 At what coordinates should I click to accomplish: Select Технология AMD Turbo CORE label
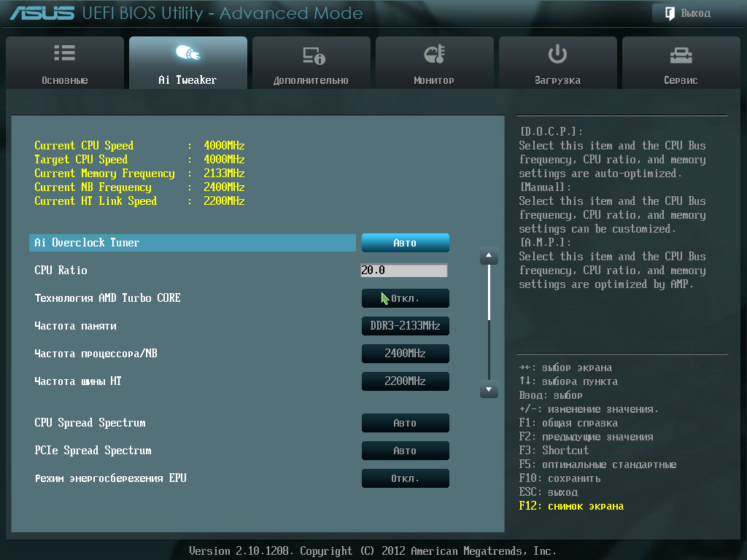107,298
